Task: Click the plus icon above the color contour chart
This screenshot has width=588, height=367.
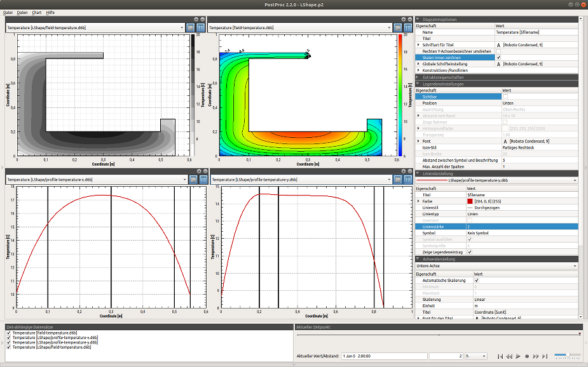Action: point(404,19)
